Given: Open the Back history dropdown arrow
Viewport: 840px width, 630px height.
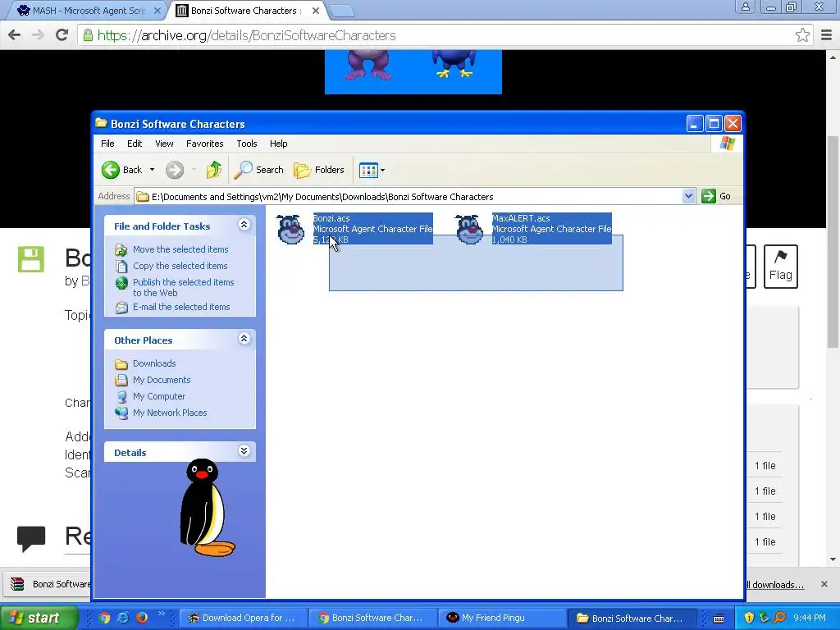Looking at the screenshot, I should point(152,170).
